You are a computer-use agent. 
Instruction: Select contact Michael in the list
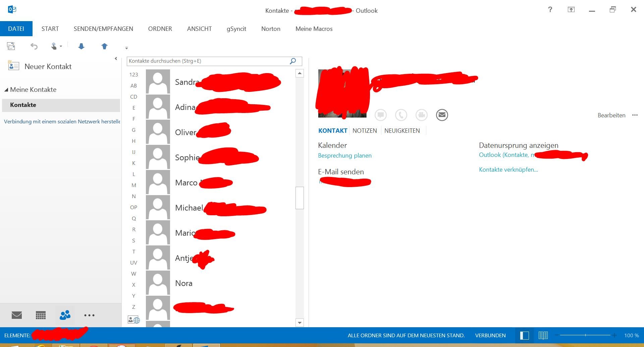pos(220,208)
